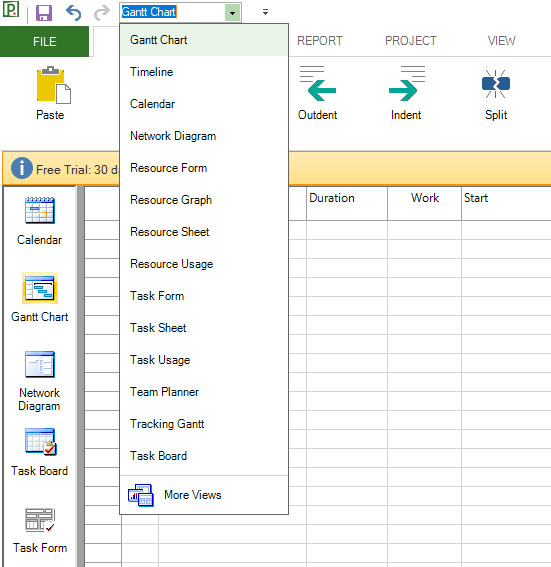551x567 pixels.
Task: Click the Redo arrow icon
Action: tap(102, 13)
